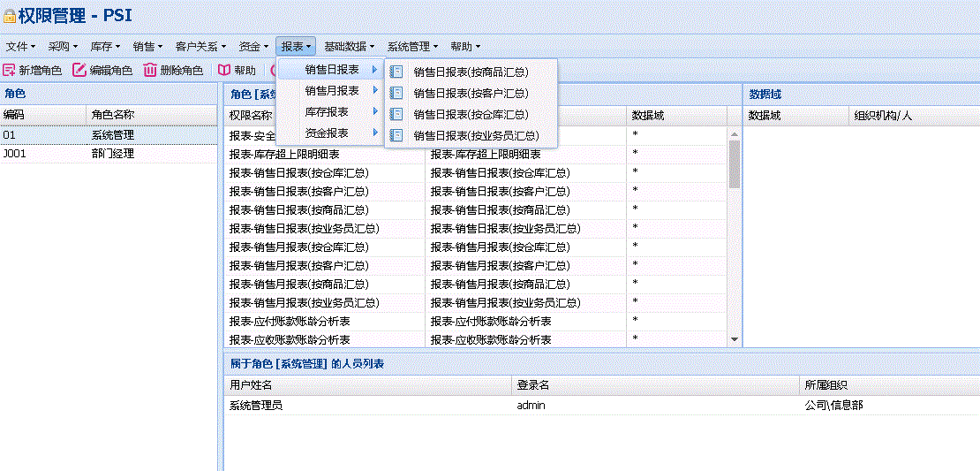Open the 系统管理 menu

(412, 46)
